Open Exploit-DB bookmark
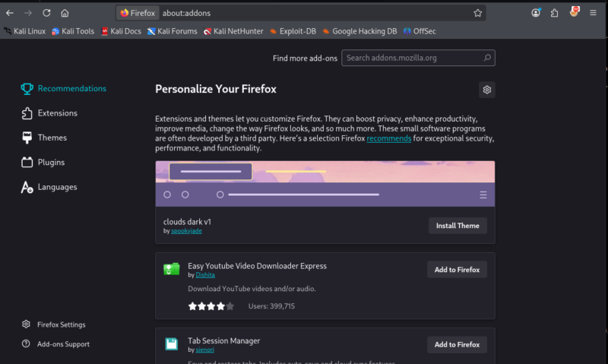This screenshot has height=364, width=608. pyautogui.click(x=293, y=31)
